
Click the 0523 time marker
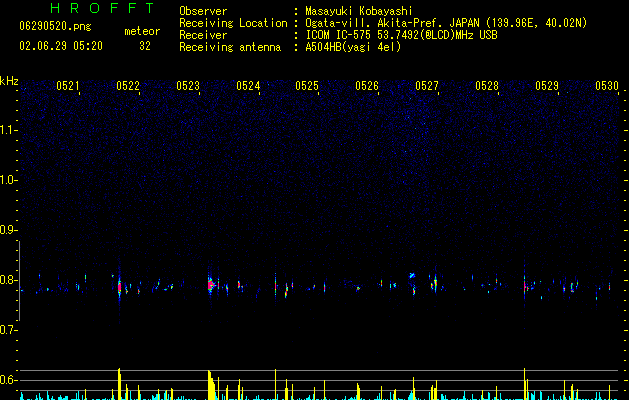pos(188,86)
